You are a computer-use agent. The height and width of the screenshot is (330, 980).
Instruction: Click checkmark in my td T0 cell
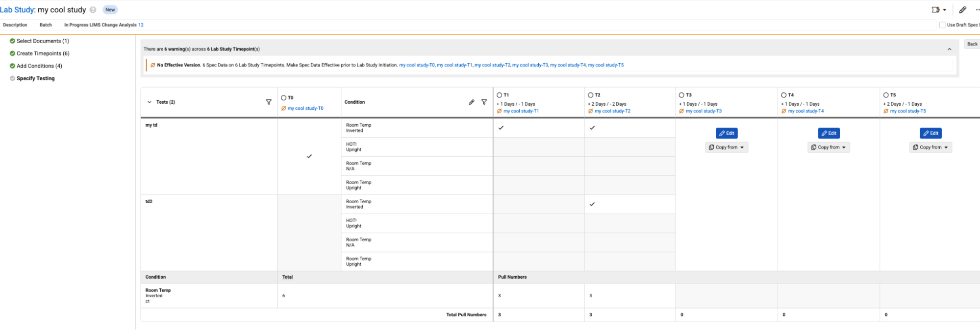[309, 156]
